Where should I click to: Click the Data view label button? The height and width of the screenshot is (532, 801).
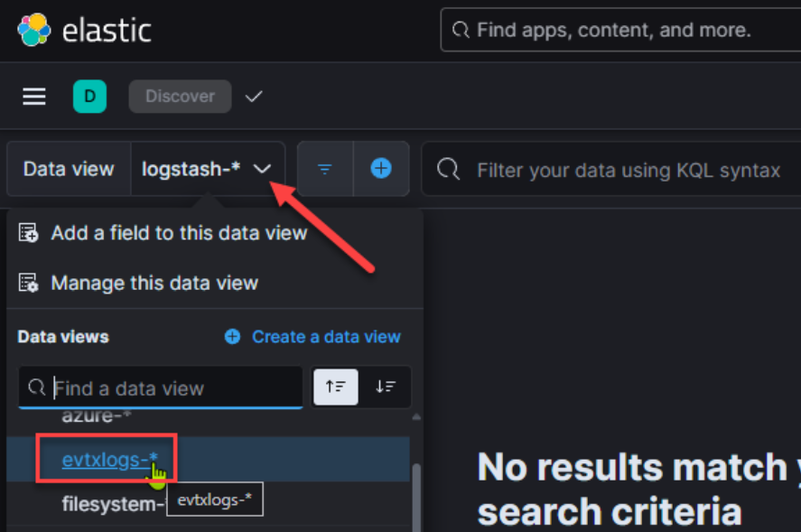69,169
